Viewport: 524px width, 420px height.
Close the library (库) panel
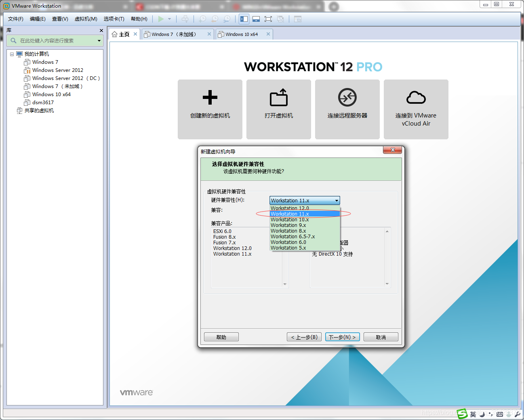101,31
